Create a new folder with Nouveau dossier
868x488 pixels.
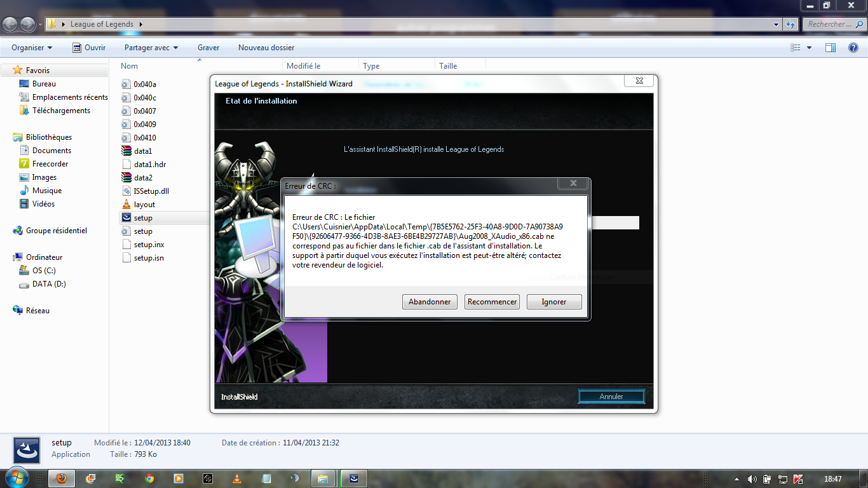point(266,48)
